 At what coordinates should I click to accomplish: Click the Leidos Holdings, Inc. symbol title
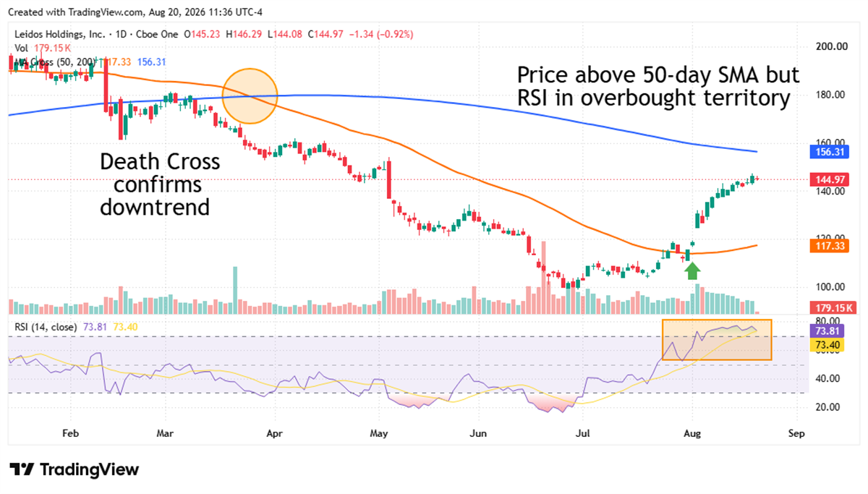[60, 34]
